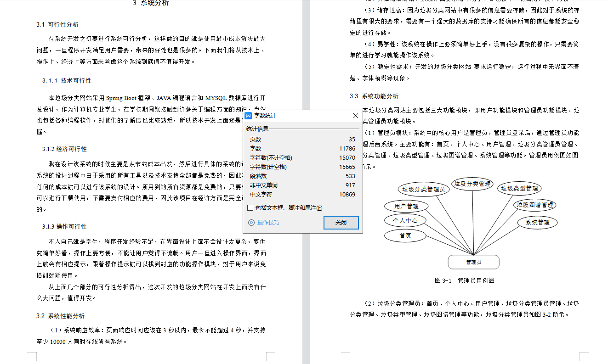This screenshot has width=608, height=364.
Task: Select the 字符数(不计空格) label
Action: tap(271, 157)
